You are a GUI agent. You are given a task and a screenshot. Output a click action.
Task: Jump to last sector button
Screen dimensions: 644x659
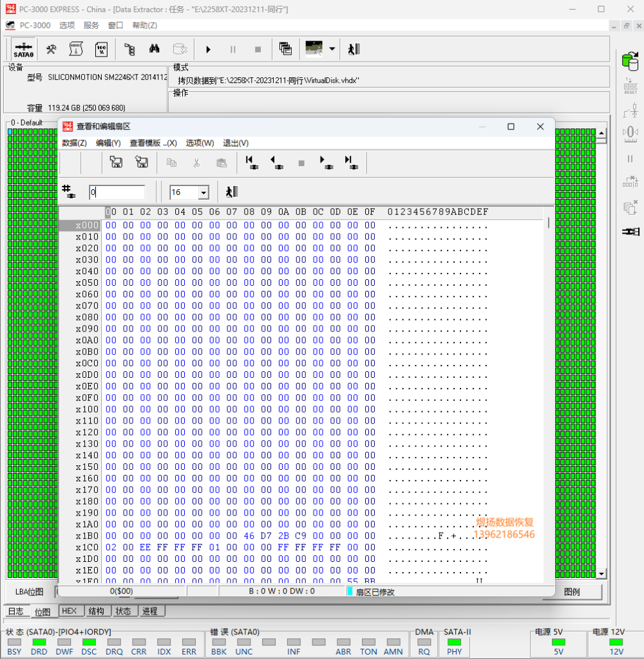click(x=351, y=163)
